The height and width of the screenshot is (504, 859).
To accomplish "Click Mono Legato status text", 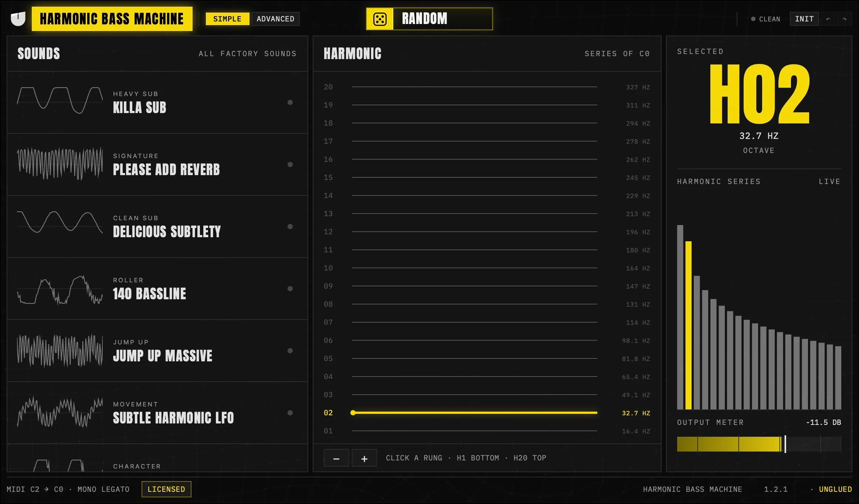I will [x=103, y=489].
